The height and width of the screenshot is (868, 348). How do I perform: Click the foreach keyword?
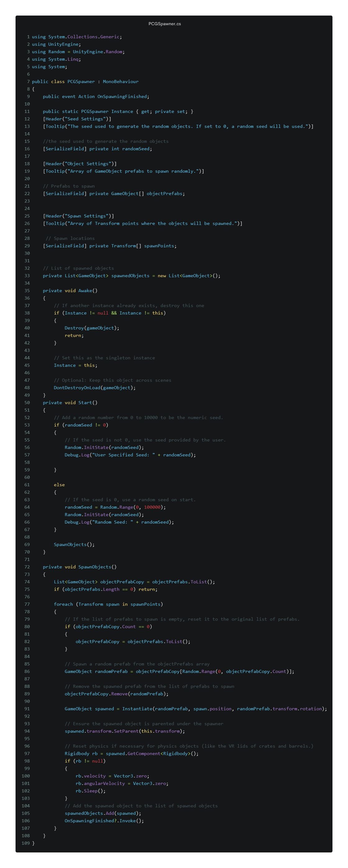click(x=63, y=604)
